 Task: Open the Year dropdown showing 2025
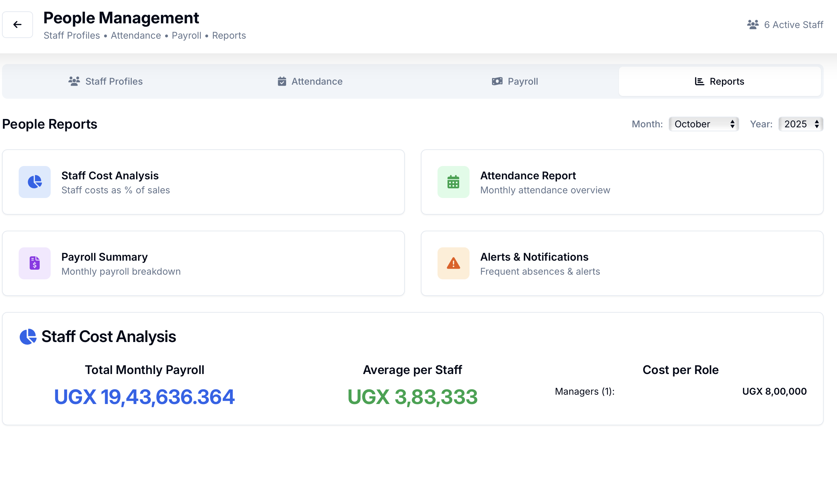pos(801,124)
